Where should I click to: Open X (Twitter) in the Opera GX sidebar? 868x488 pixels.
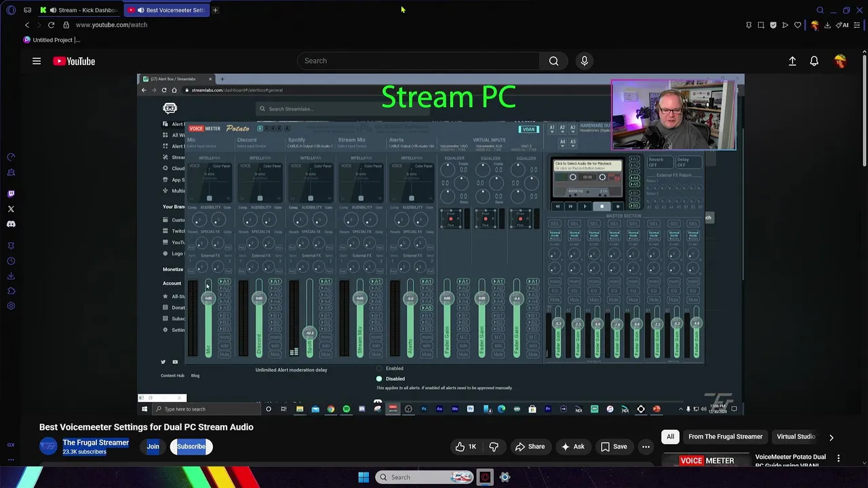pyautogui.click(x=11, y=209)
